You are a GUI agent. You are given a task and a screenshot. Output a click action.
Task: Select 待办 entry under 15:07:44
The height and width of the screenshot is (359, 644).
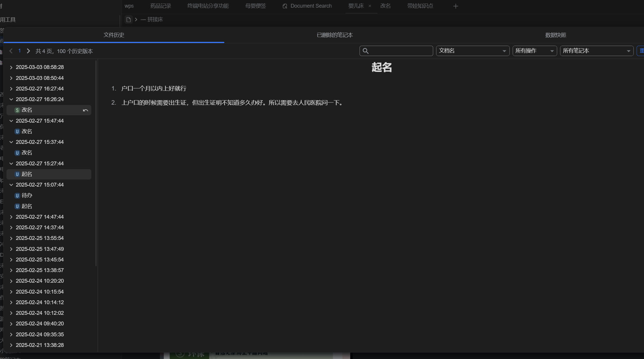pyautogui.click(x=27, y=195)
